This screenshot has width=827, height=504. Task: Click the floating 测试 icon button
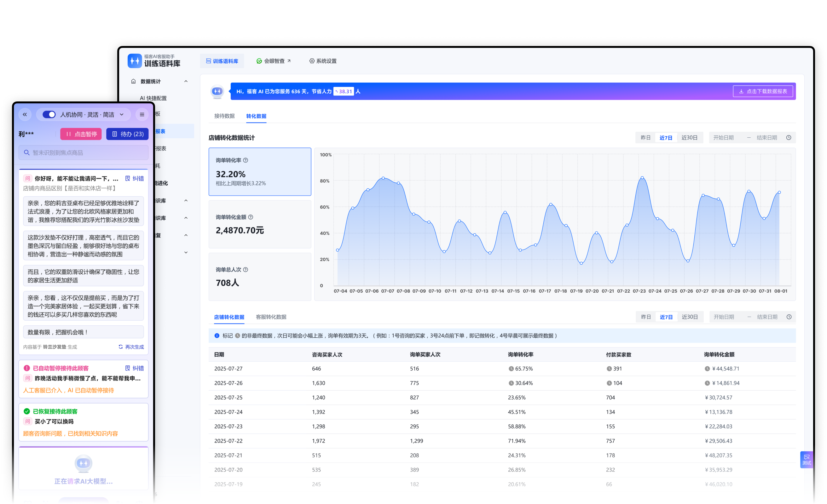coord(806,459)
